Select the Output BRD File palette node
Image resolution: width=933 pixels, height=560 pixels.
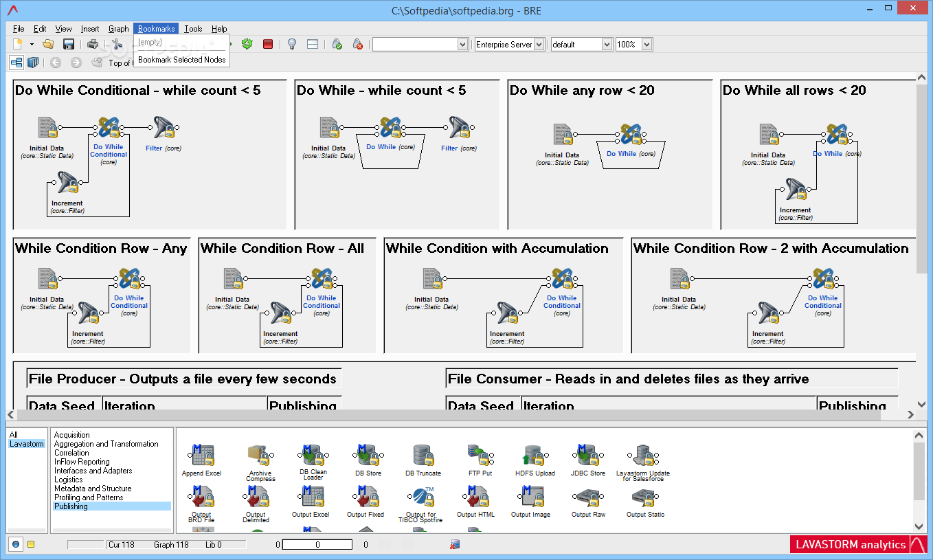pos(201,504)
